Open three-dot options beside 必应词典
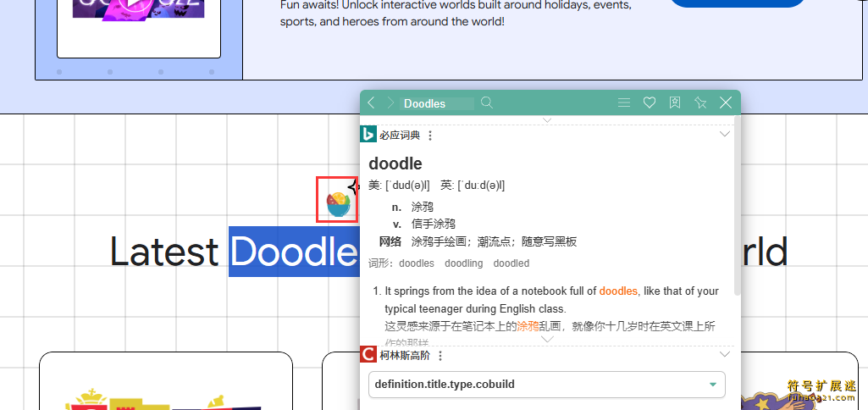868x410 pixels. point(431,136)
